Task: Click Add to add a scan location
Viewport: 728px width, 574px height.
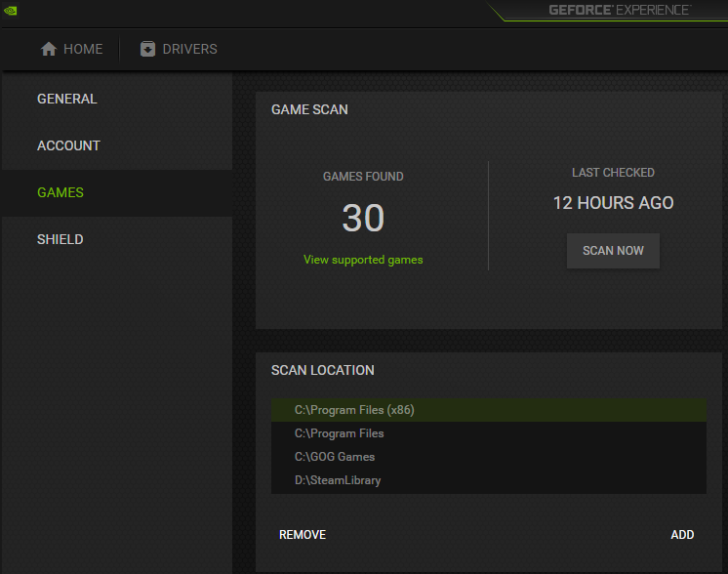Action: click(x=682, y=535)
